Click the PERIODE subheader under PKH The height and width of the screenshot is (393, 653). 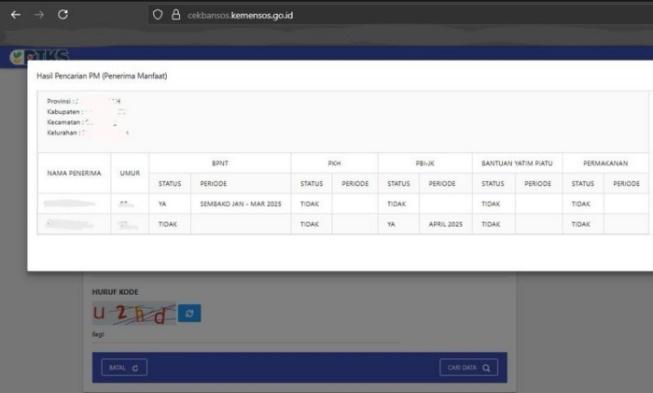tap(355, 184)
